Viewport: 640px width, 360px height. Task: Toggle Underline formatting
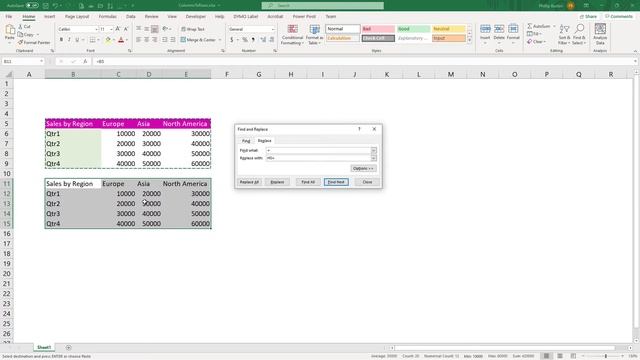(77, 40)
